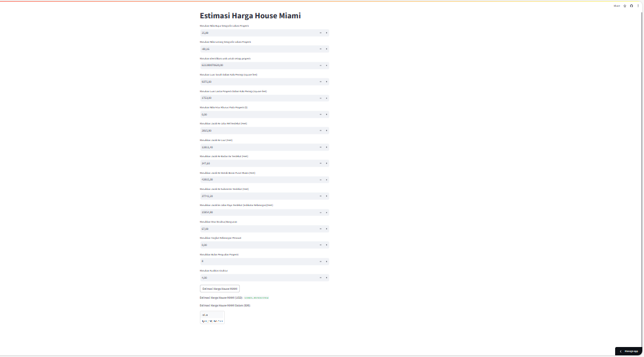This screenshot has height=357, width=644.
Task: Click the IDR estimation result box
Action: point(212,317)
